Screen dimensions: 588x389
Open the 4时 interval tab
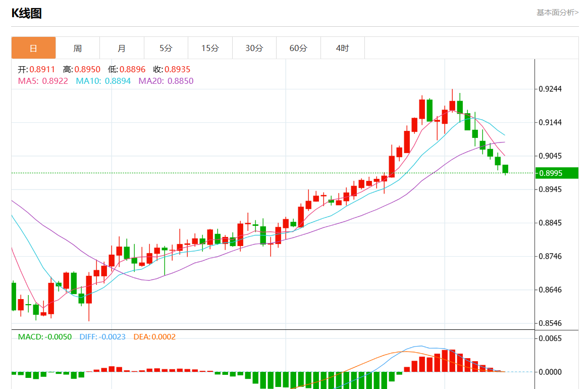(x=342, y=48)
